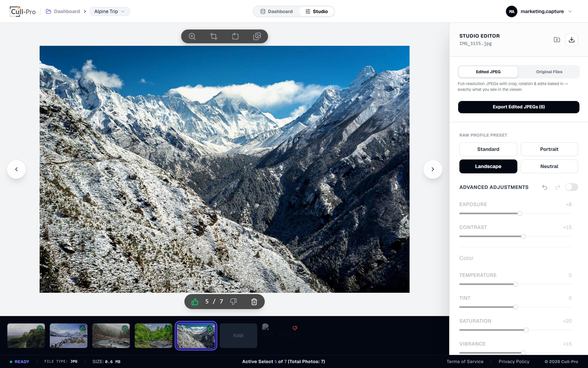588x368 pixels.
Task: Click the Dashboard breadcrumb folder icon
Action: point(49,11)
